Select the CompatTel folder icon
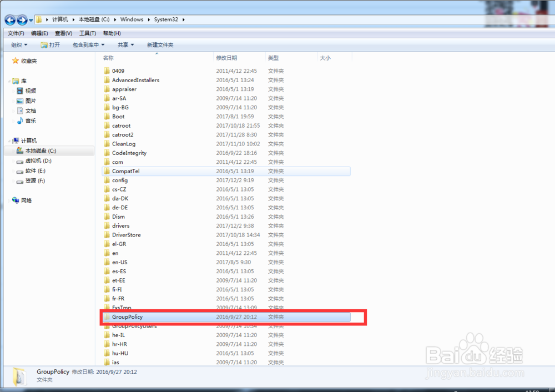The width and height of the screenshot is (555, 392). 107,170
